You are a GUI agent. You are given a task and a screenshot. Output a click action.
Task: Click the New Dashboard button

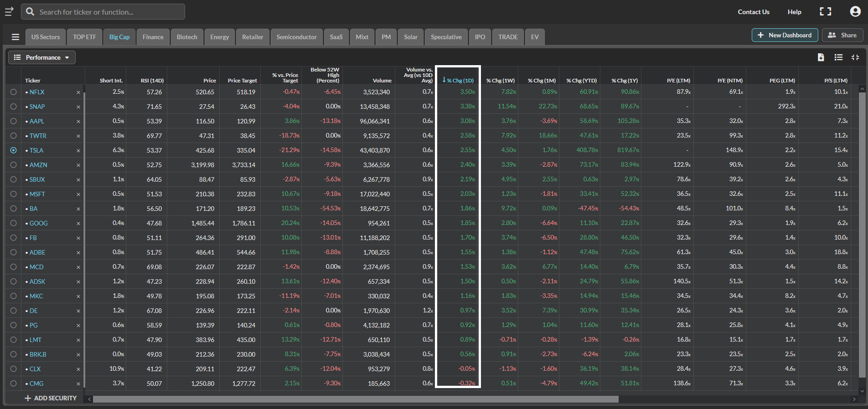pyautogui.click(x=785, y=35)
